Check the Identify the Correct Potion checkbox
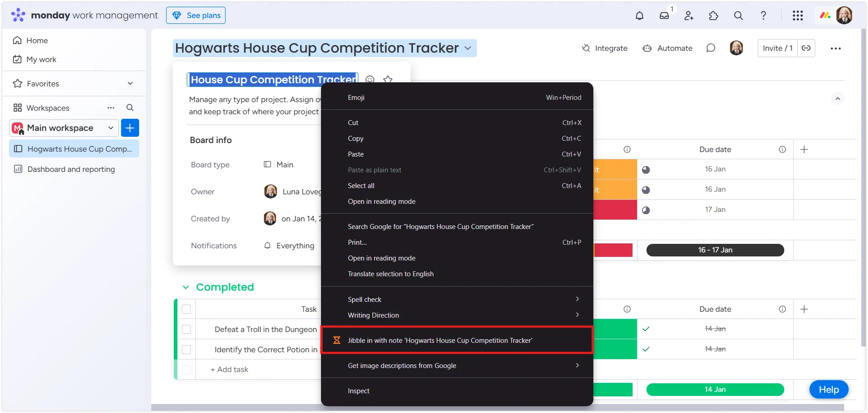 pyautogui.click(x=186, y=350)
